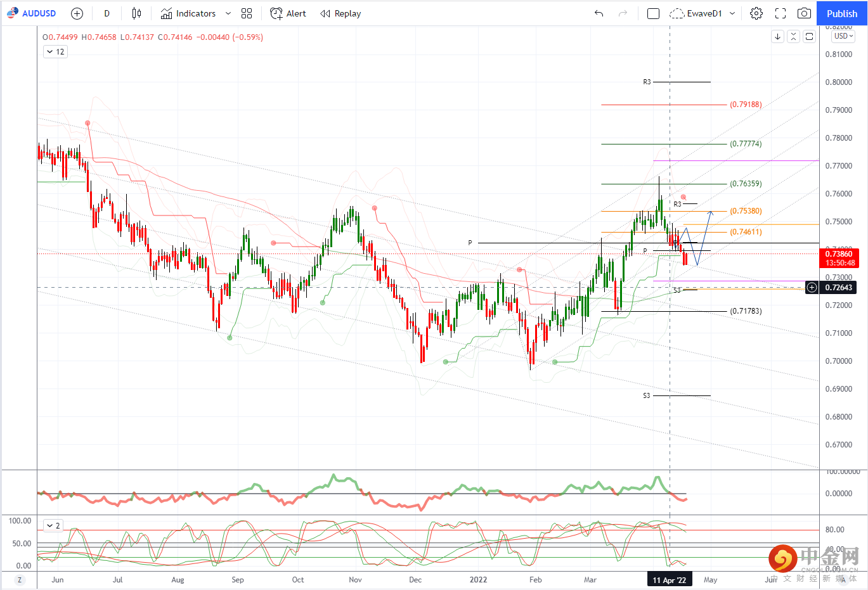Click the low price value 0.74137
Viewport: 868px width, 590px height.
(139, 37)
